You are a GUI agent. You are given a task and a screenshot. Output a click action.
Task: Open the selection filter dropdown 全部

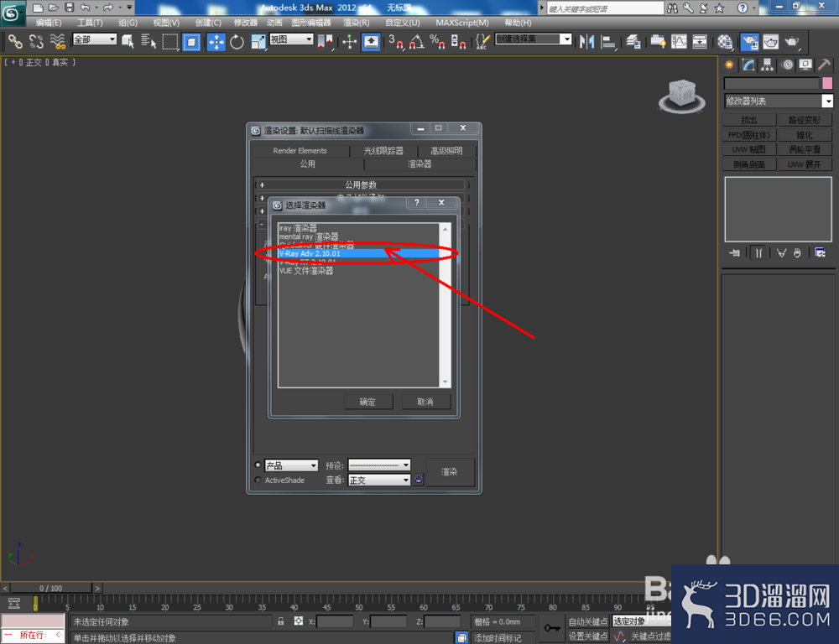point(95,39)
